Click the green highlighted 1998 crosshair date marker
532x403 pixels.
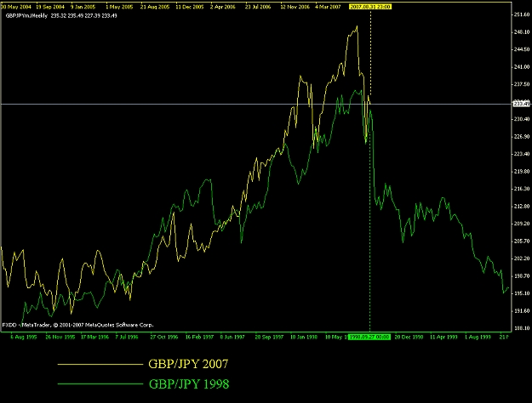[369, 337]
